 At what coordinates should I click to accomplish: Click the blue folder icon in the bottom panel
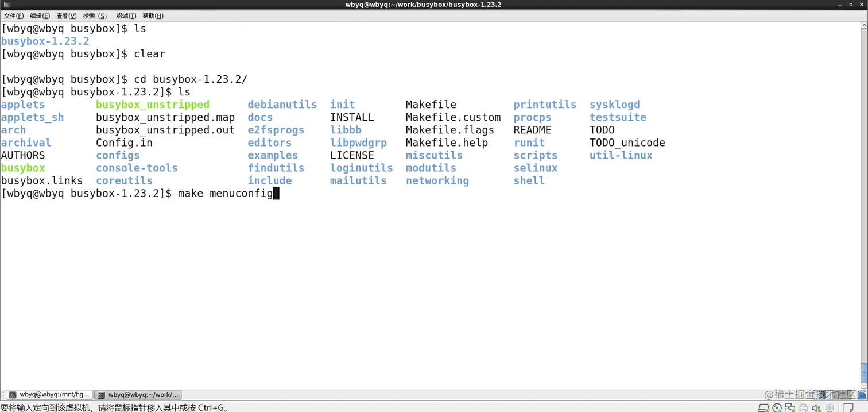coord(862,394)
